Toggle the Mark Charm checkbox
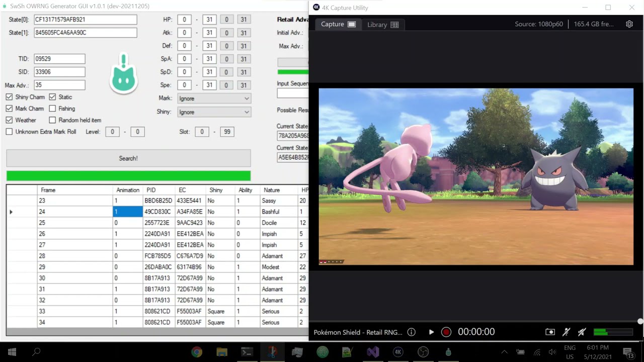The height and width of the screenshot is (362, 644). (9, 109)
